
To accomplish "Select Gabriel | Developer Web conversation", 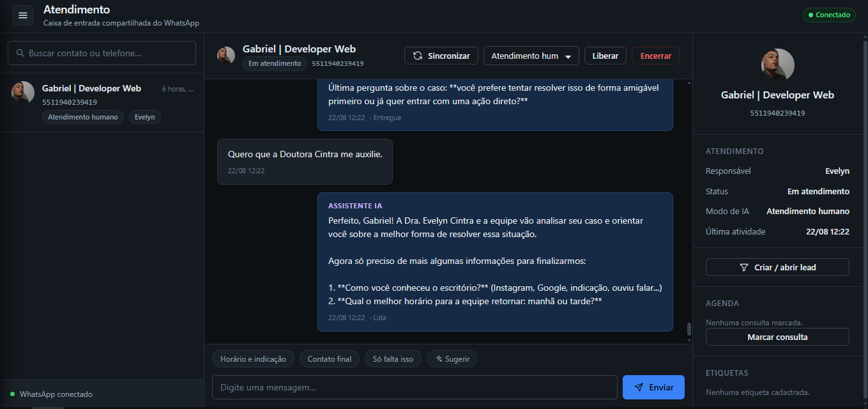I will click(102, 102).
